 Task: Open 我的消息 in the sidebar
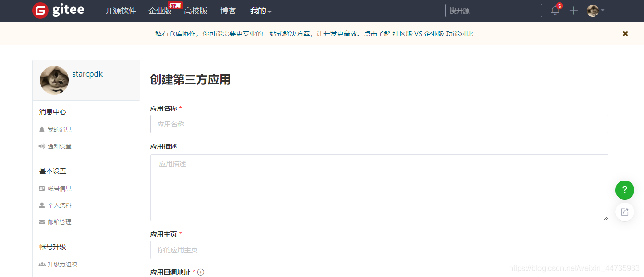coord(59,130)
